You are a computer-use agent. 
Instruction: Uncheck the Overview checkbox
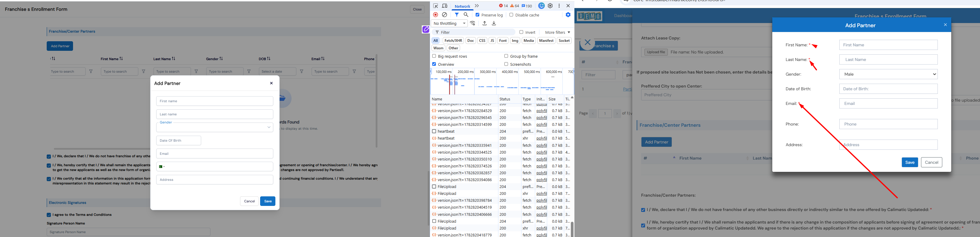click(434, 64)
